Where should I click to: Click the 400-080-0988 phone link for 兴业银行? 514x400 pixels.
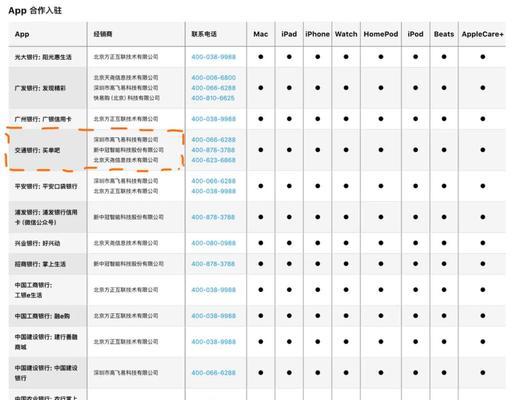(x=213, y=243)
